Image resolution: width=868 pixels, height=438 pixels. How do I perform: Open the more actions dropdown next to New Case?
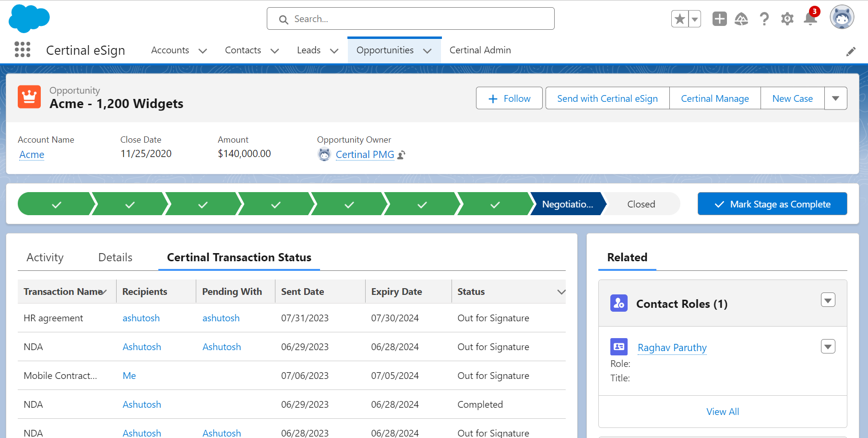tap(836, 98)
